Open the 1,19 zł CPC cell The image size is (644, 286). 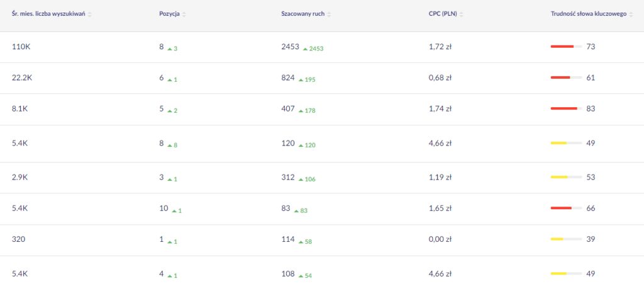[440, 177]
